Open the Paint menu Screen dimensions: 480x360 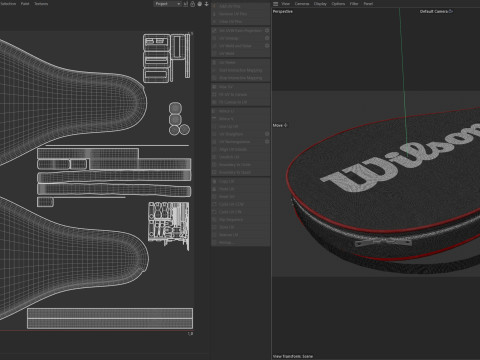tap(25, 4)
